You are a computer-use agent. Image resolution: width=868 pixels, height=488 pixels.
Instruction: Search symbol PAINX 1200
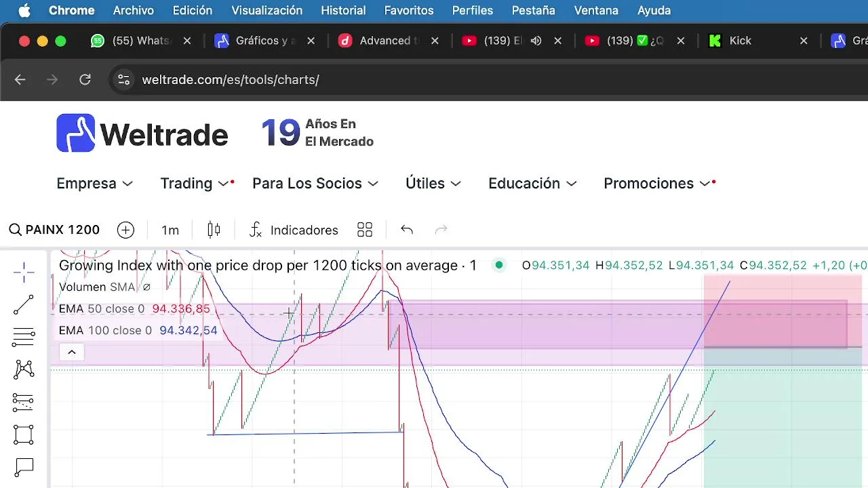(x=54, y=230)
